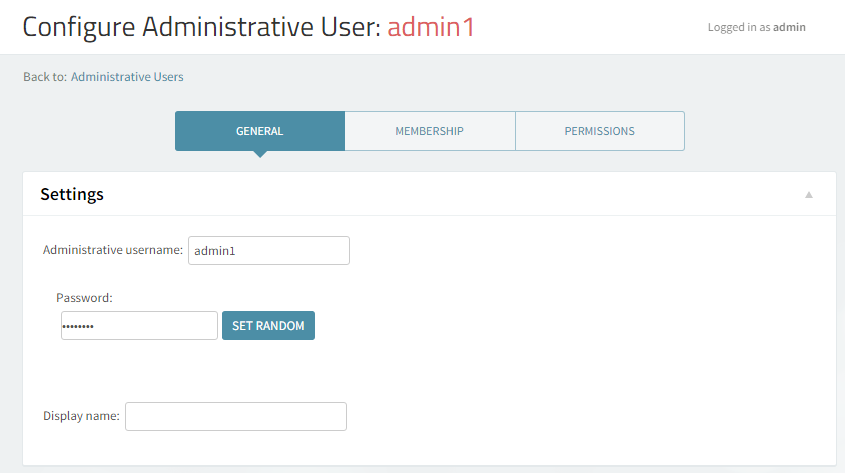The width and height of the screenshot is (845, 473).
Task: Click the bold admin name in the login status
Action: 789,28
